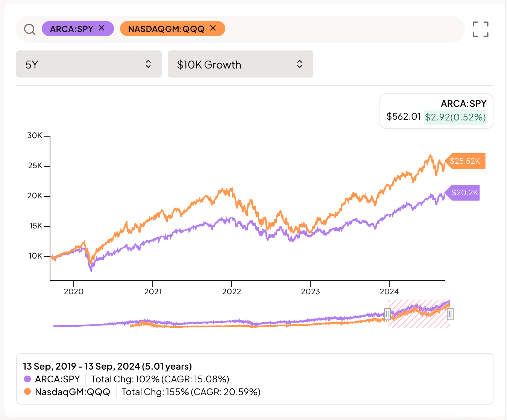Image resolution: width=507 pixels, height=420 pixels.
Task: Select the NASDAQGM:QQQ orange chip label
Action: [166, 29]
